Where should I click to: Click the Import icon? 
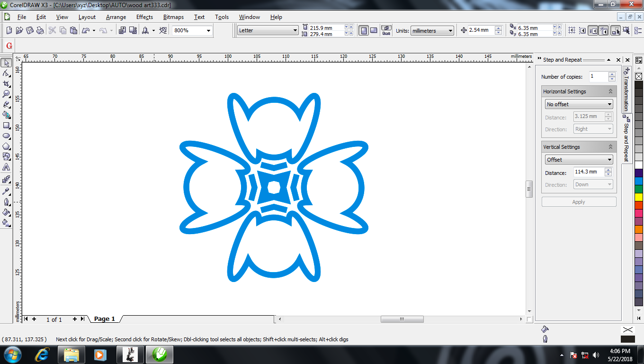tap(122, 30)
